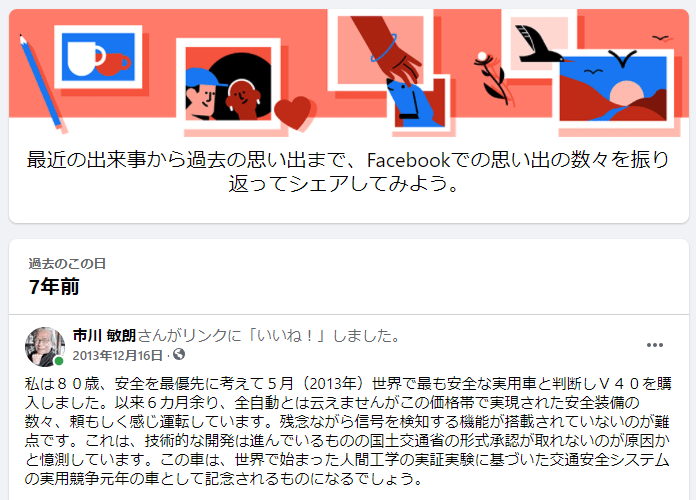Click the memories banner description text
The height and width of the screenshot is (500, 696).
[x=348, y=171]
